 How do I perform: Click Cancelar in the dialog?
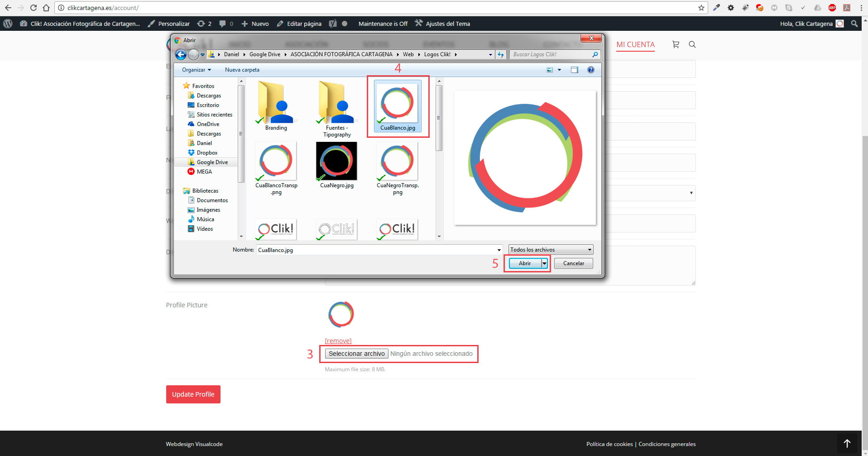[x=573, y=263]
